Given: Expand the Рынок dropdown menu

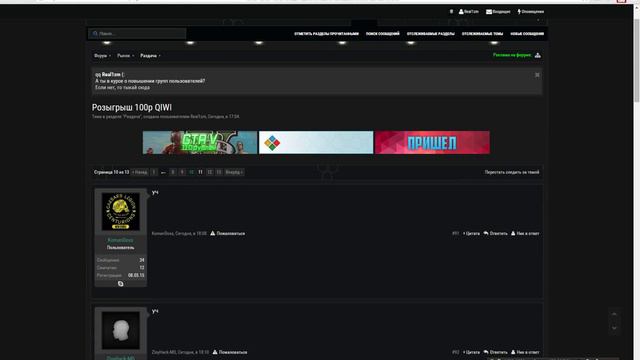Looking at the screenshot, I should (125, 56).
